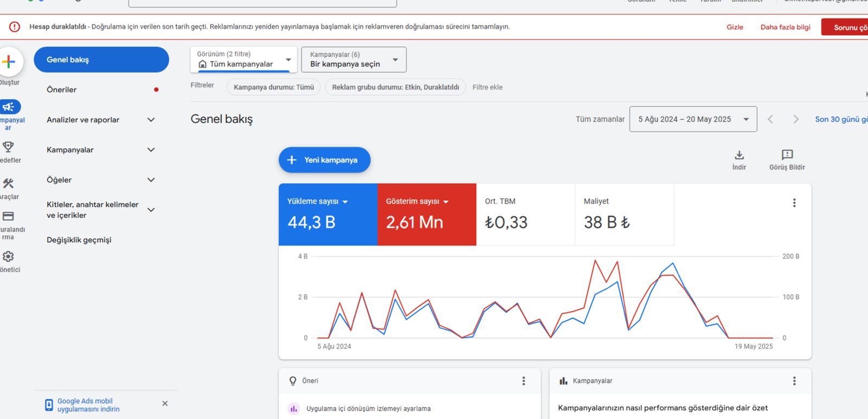The width and height of the screenshot is (868, 419).
Task: Click the İndir download icon
Action: [739, 155]
